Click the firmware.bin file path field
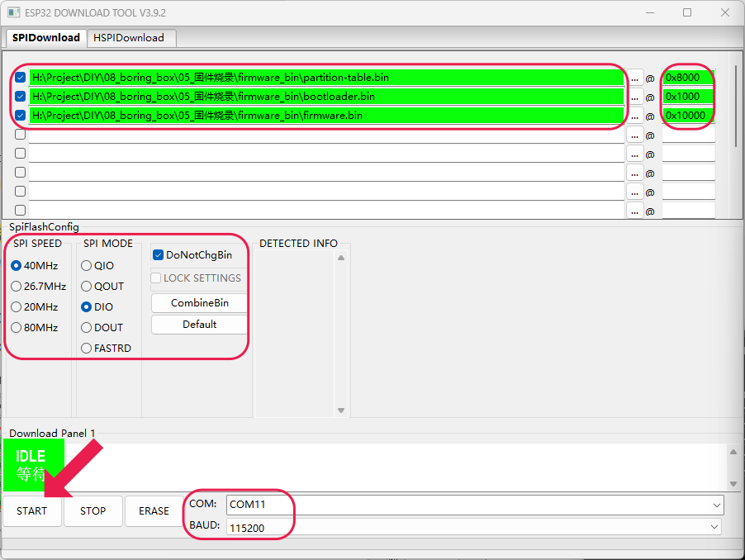 pos(326,116)
